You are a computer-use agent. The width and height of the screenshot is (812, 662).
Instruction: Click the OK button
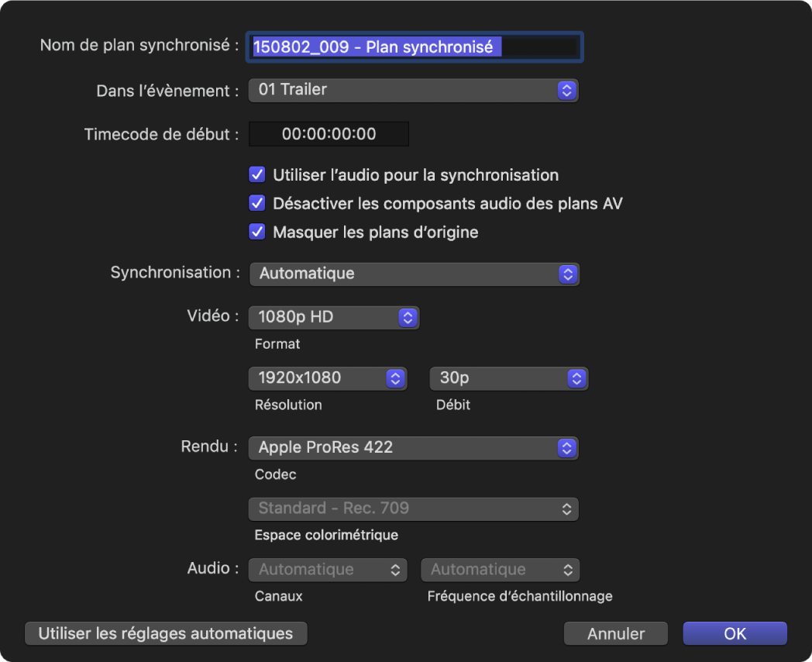(x=734, y=633)
